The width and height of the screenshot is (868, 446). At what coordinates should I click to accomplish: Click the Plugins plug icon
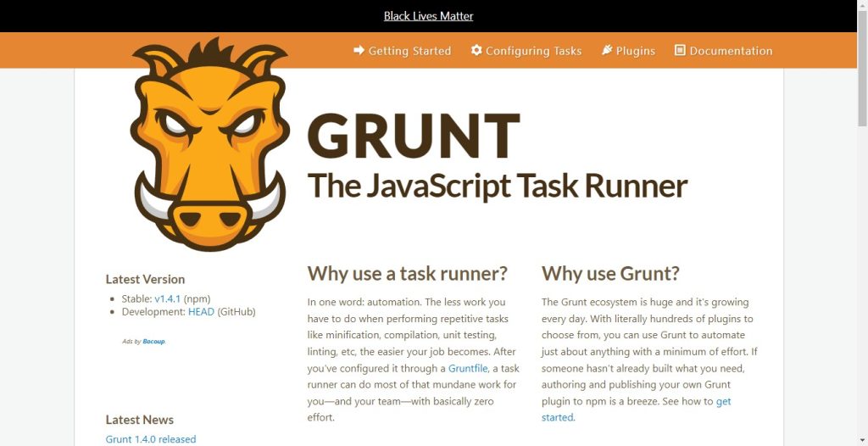click(607, 50)
